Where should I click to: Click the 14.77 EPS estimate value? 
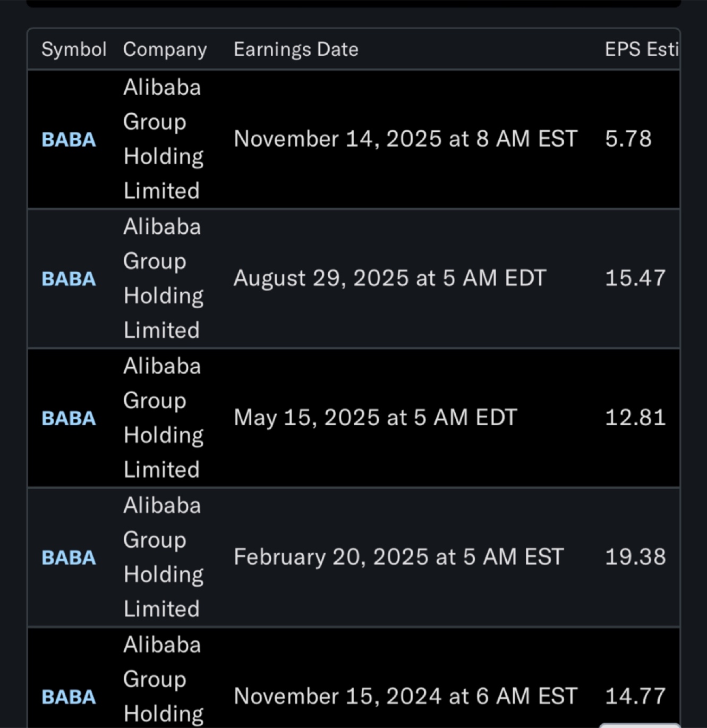click(635, 696)
